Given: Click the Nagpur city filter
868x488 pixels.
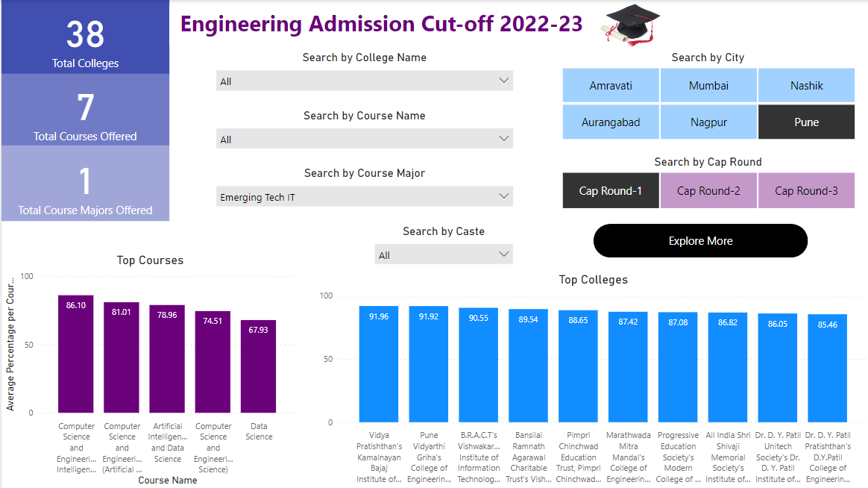Looking at the screenshot, I should pyautogui.click(x=708, y=121).
